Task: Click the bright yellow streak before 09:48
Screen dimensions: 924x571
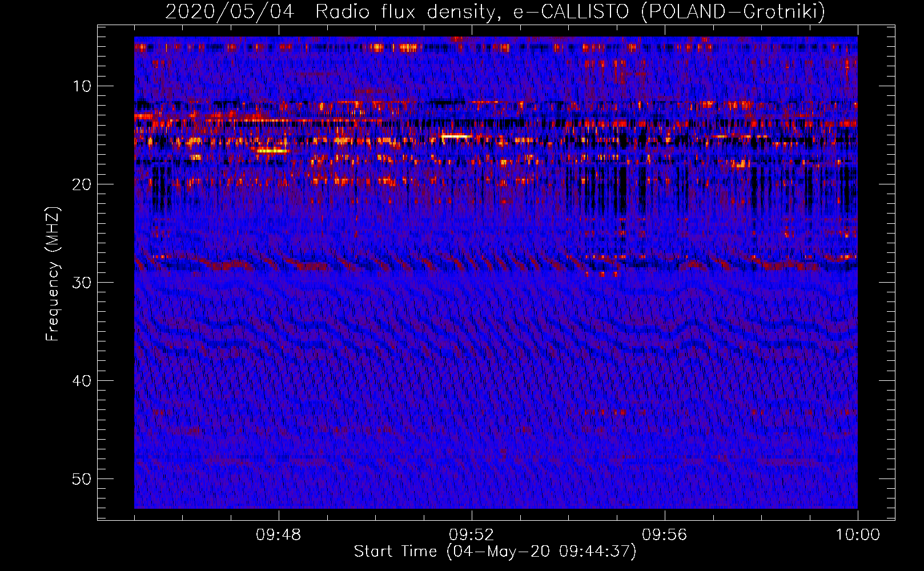Action: coord(272,151)
